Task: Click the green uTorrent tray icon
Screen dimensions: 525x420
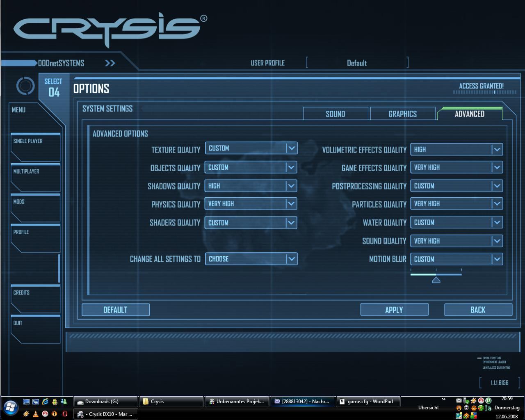Action: 488,401
